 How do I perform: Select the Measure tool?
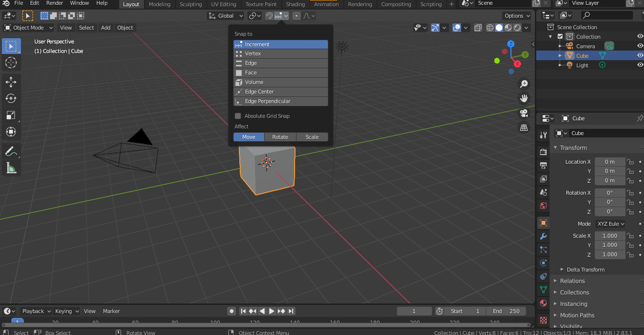tap(11, 168)
